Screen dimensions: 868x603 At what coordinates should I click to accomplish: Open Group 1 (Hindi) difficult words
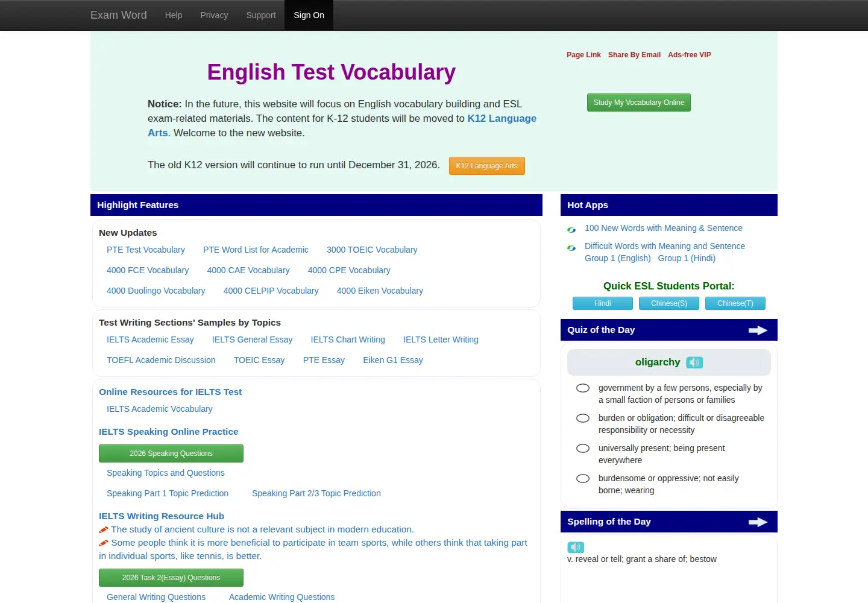tap(687, 258)
